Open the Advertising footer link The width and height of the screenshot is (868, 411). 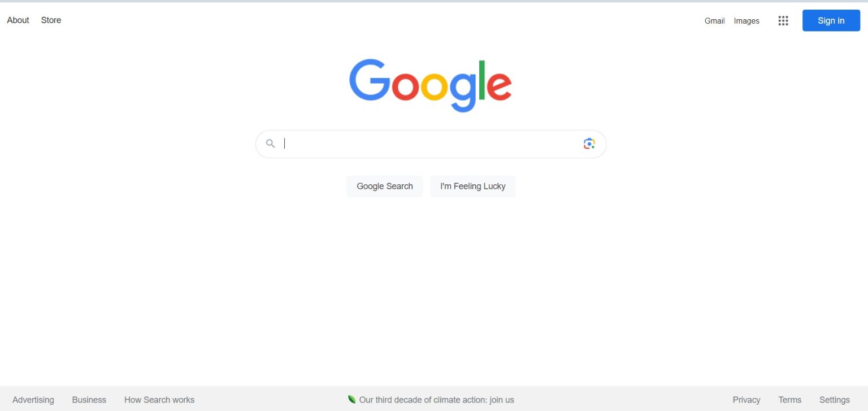point(33,400)
